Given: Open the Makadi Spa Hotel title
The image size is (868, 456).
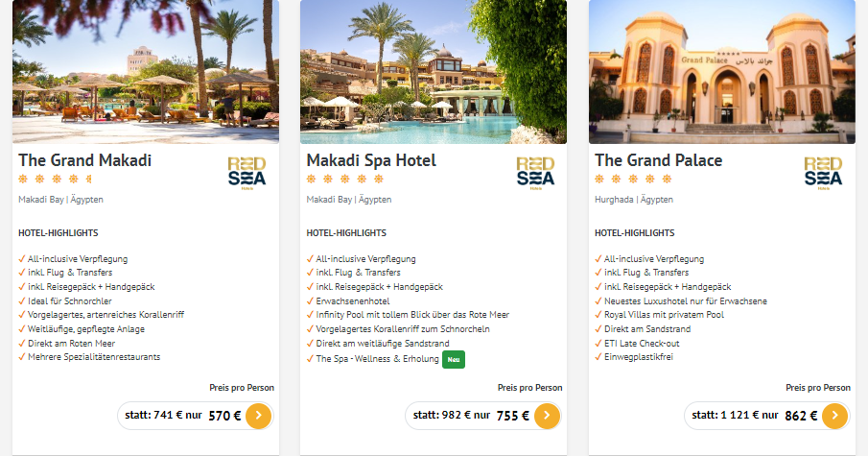Looking at the screenshot, I should 371,160.
